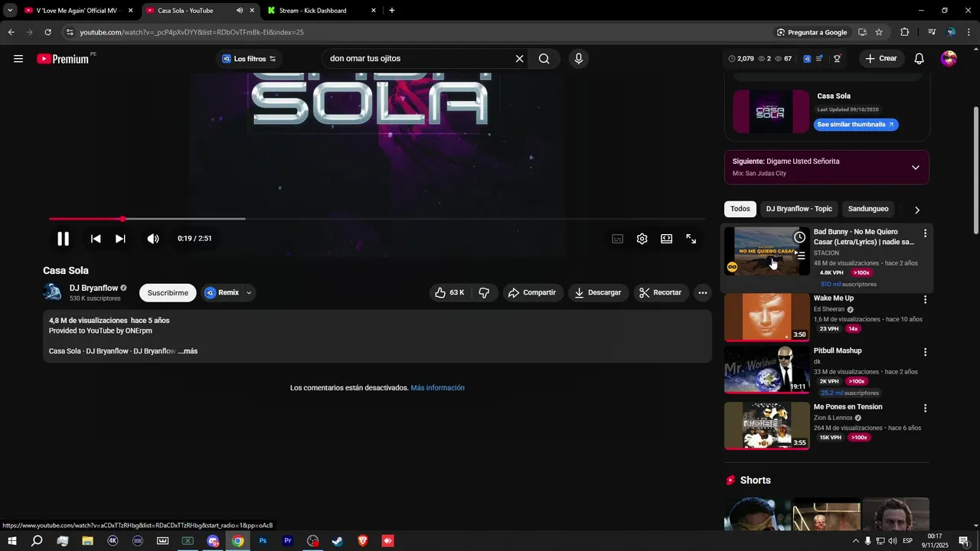This screenshot has width=980, height=551.
Task: Open the notifications bell
Action: [x=920, y=59]
